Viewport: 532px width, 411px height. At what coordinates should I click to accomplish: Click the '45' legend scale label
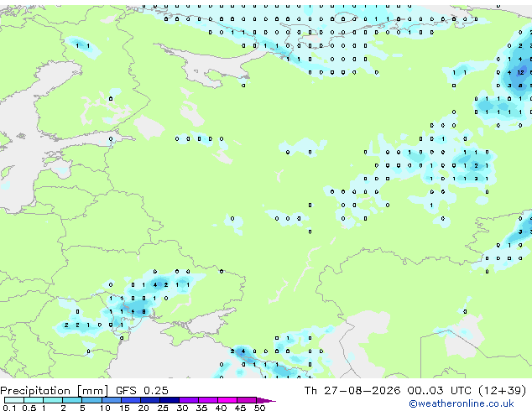[x=240, y=408]
